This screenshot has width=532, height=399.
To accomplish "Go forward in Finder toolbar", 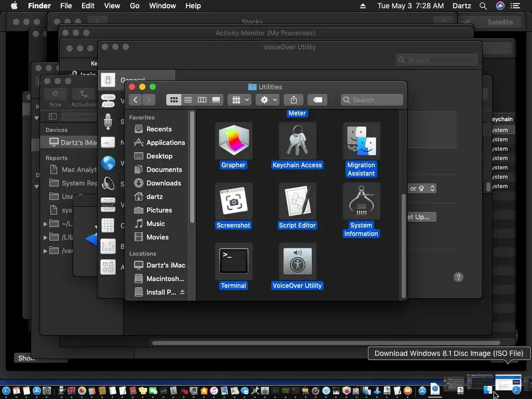I will 149,100.
